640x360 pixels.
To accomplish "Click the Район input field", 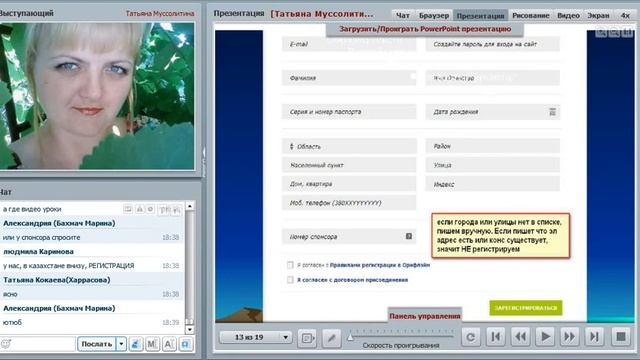I will point(493,146).
